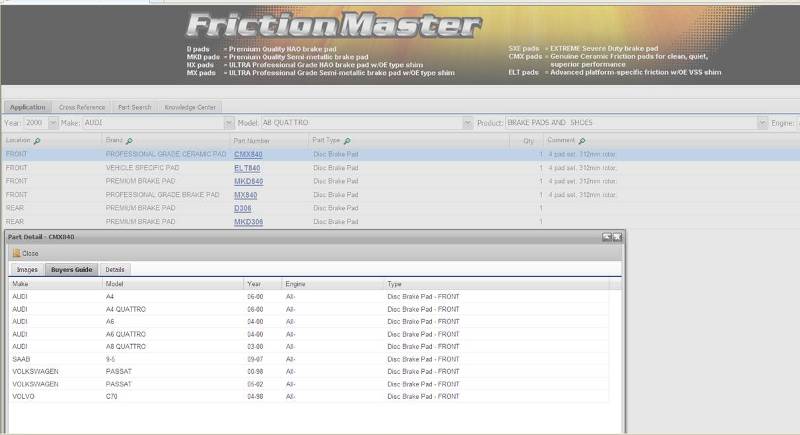Switch to the Details tab in Part Detail
The image size is (800, 435).
114,270
